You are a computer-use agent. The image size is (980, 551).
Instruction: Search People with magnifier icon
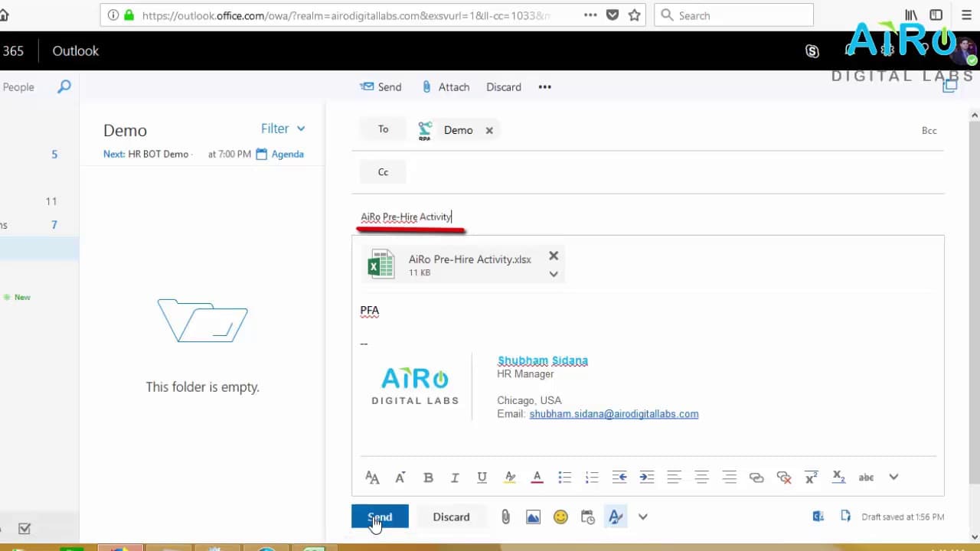click(64, 86)
